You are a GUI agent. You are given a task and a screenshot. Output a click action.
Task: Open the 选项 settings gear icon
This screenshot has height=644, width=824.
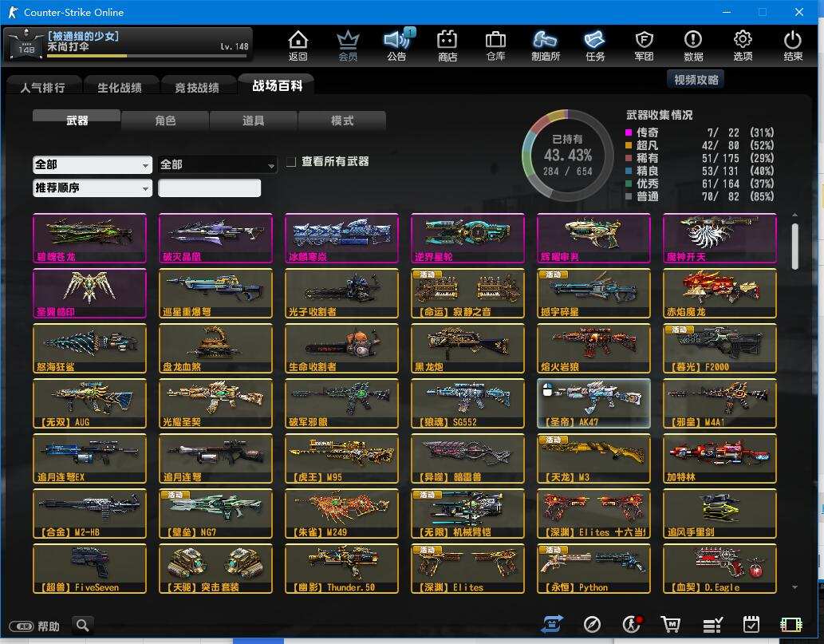pos(743,45)
